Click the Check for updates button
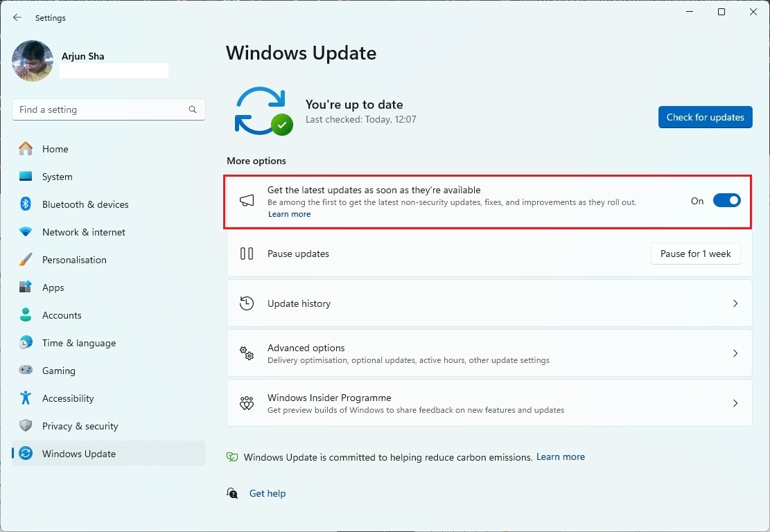Viewport: 770px width, 532px height. (705, 117)
